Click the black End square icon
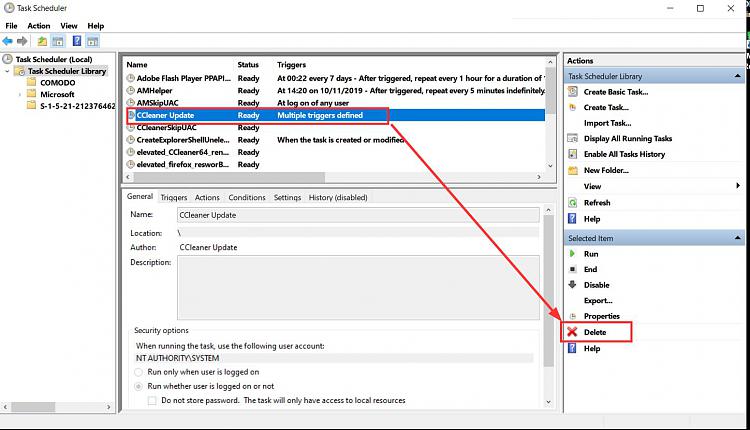 [x=573, y=269]
